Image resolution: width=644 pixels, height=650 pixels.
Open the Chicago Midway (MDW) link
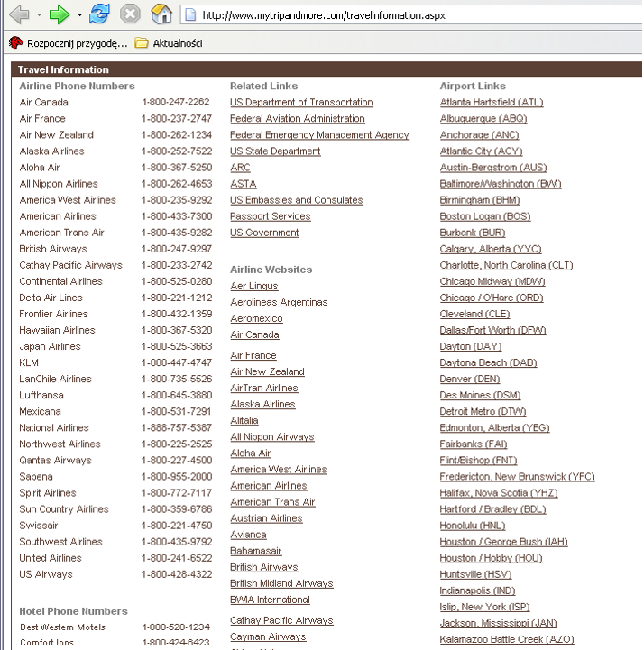pos(492,281)
